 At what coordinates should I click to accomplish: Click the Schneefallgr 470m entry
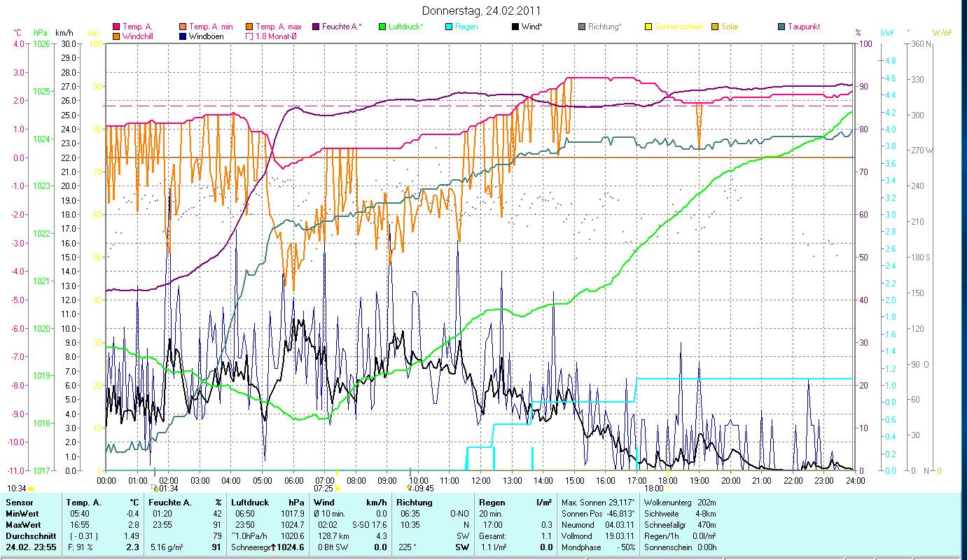(679, 524)
